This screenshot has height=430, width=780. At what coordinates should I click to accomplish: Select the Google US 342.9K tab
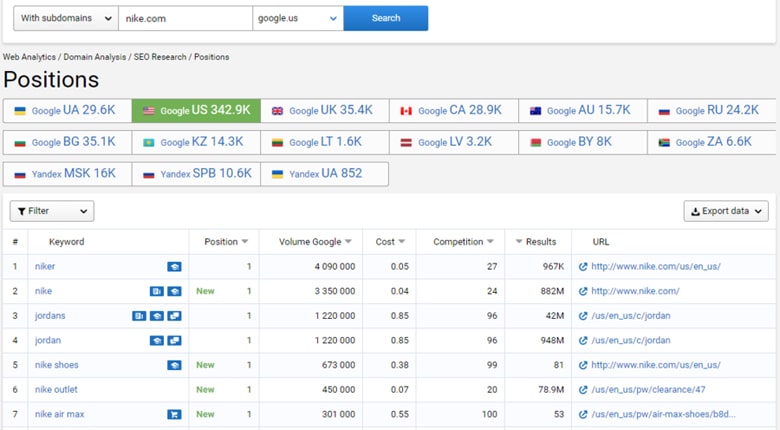pos(196,110)
